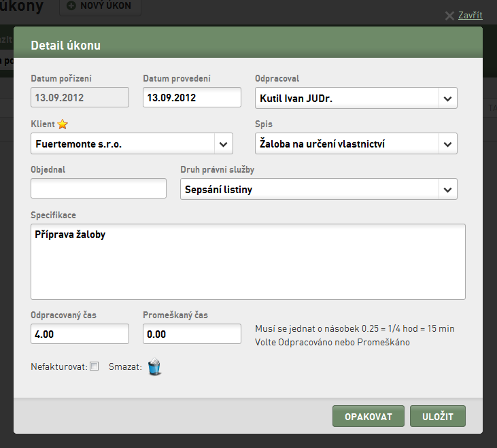Click the Datum provedení date field
This screenshot has height=448, width=497.
tap(192, 97)
